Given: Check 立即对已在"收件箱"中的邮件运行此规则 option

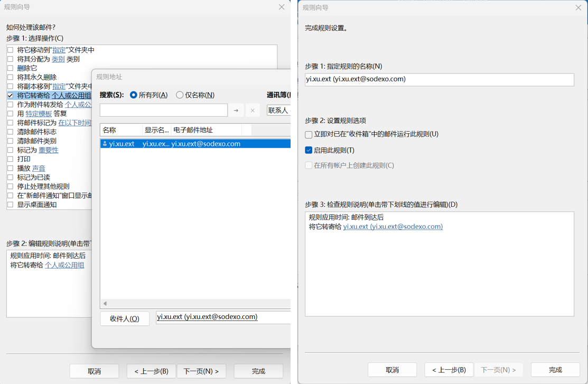Looking at the screenshot, I should [x=309, y=134].
